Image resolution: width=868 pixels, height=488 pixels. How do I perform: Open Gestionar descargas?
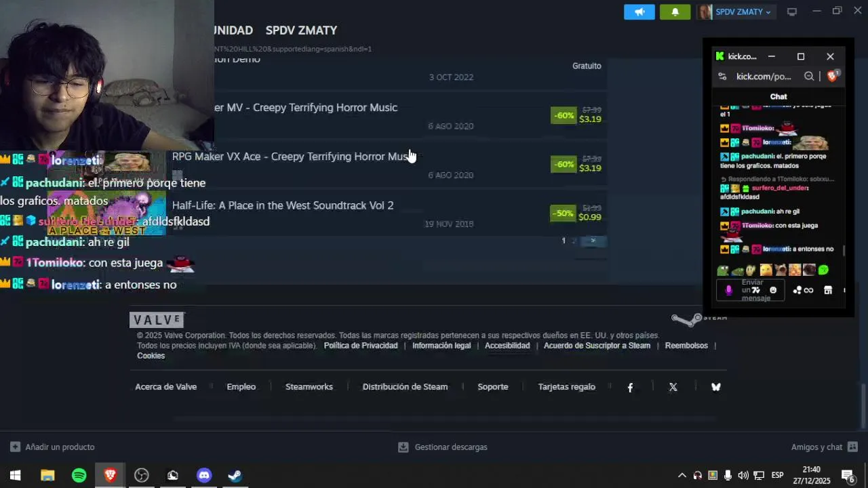[x=442, y=447]
